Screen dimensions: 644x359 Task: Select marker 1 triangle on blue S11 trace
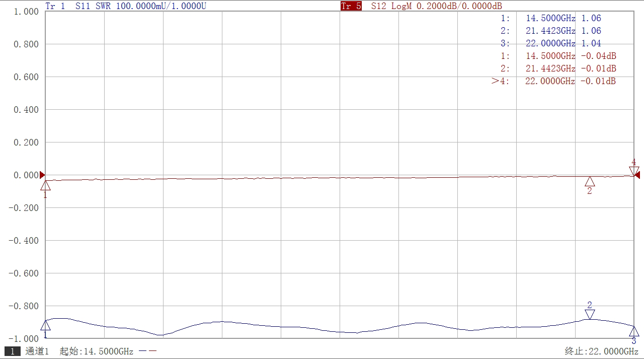pos(45,325)
